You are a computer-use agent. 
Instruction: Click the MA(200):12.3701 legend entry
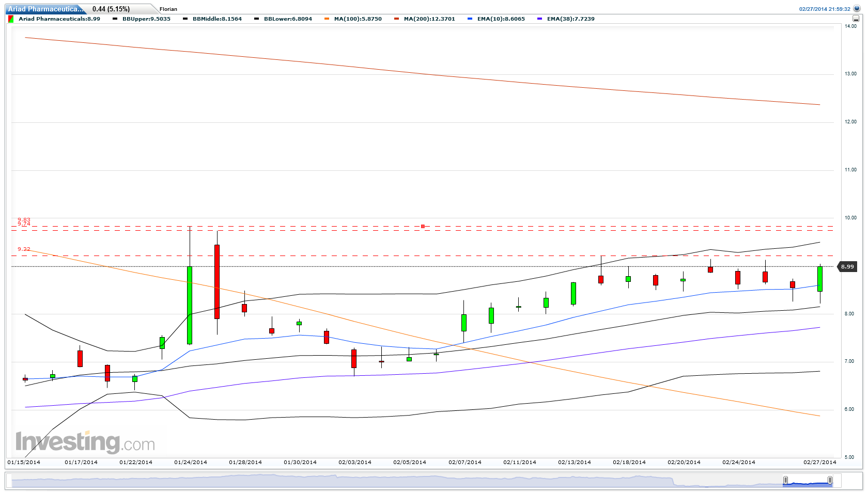pyautogui.click(x=429, y=19)
